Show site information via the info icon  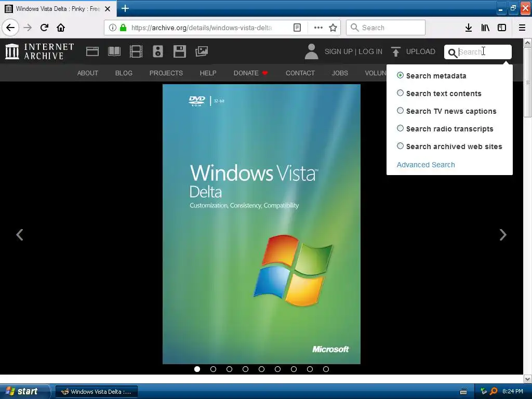click(113, 28)
